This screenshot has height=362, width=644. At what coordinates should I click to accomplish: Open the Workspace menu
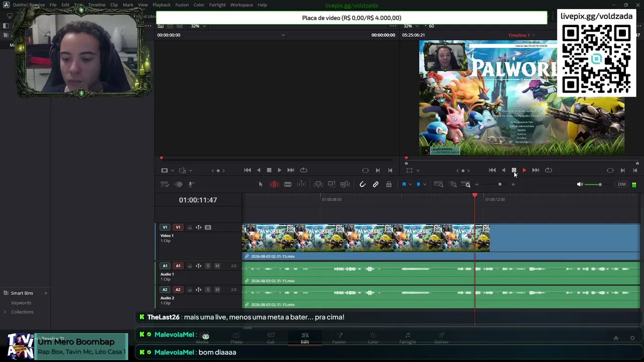[x=242, y=5]
